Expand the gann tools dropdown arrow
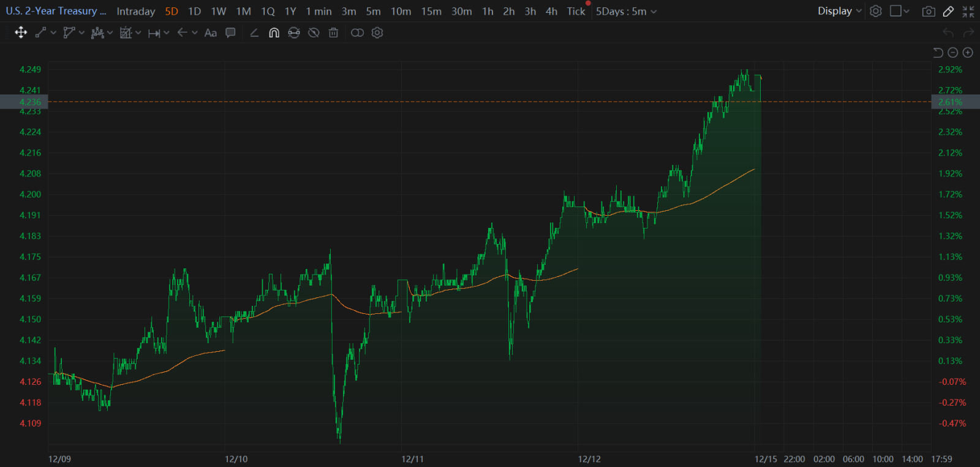The width and height of the screenshot is (980, 467). 138,32
